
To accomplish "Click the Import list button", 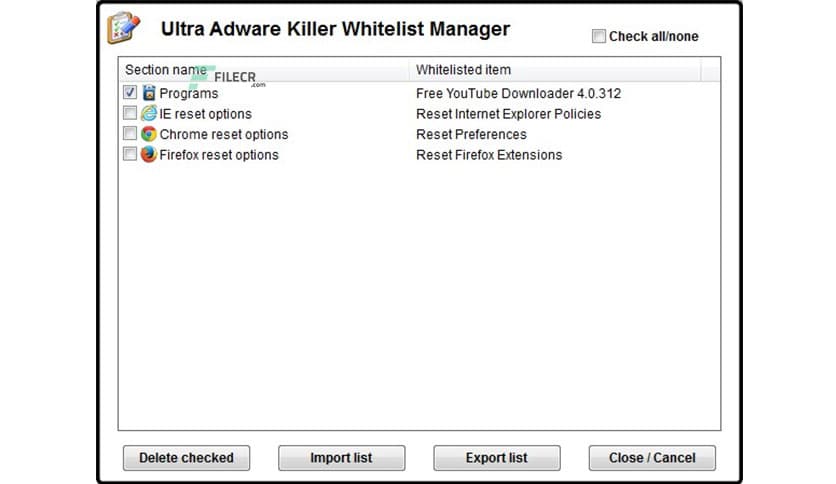I will click(342, 458).
